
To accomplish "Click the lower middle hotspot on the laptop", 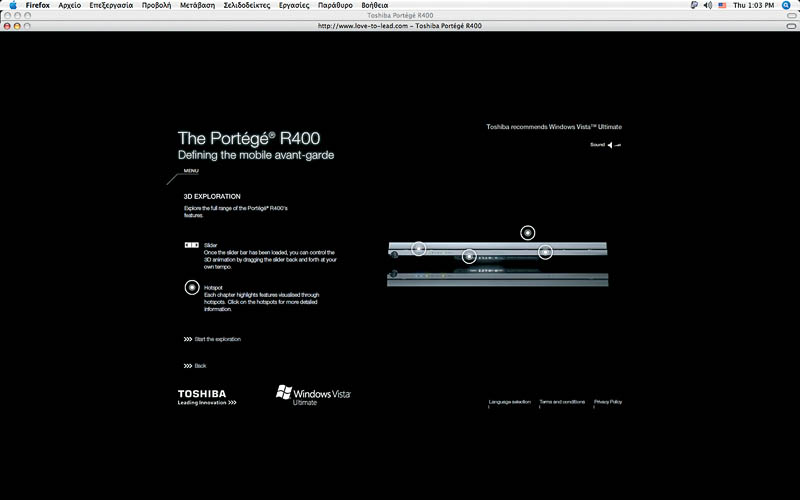I will click(469, 256).
